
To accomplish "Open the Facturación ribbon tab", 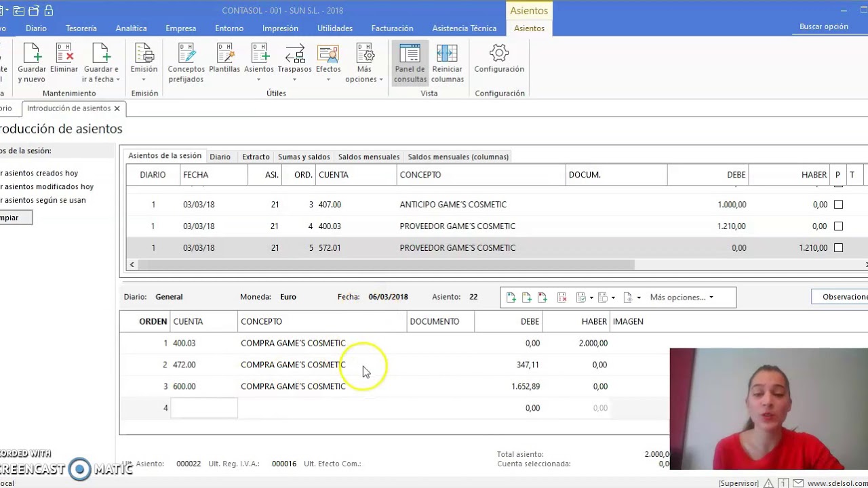I will tap(392, 28).
